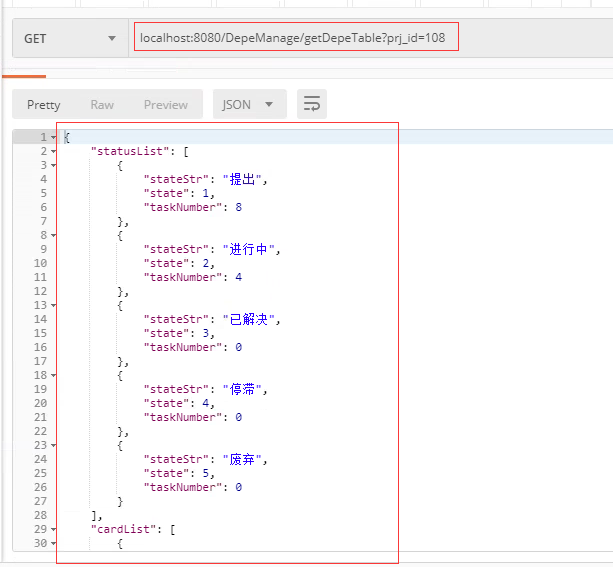Switch to the Raw view tab
The height and width of the screenshot is (567, 613).
pyautogui.click(x=102, y=105)
